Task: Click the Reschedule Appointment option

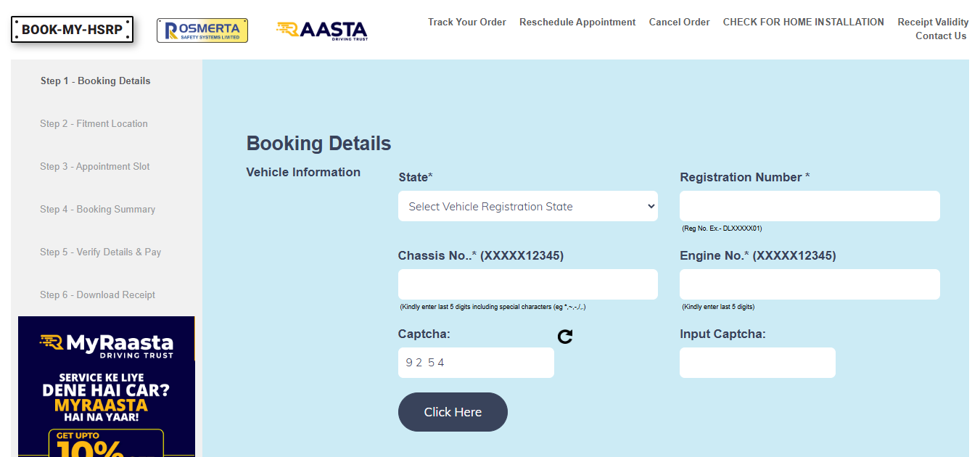Action: click(x=577, y=22)
